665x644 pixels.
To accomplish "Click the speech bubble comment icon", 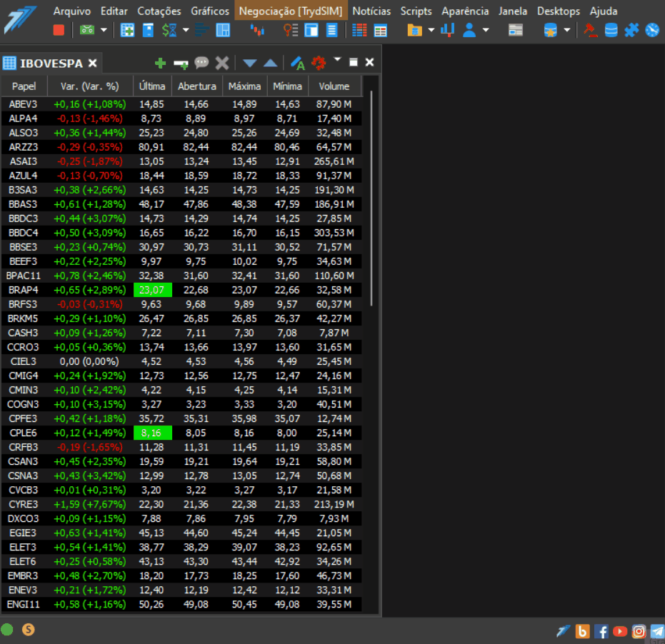I will click(201, 63).
